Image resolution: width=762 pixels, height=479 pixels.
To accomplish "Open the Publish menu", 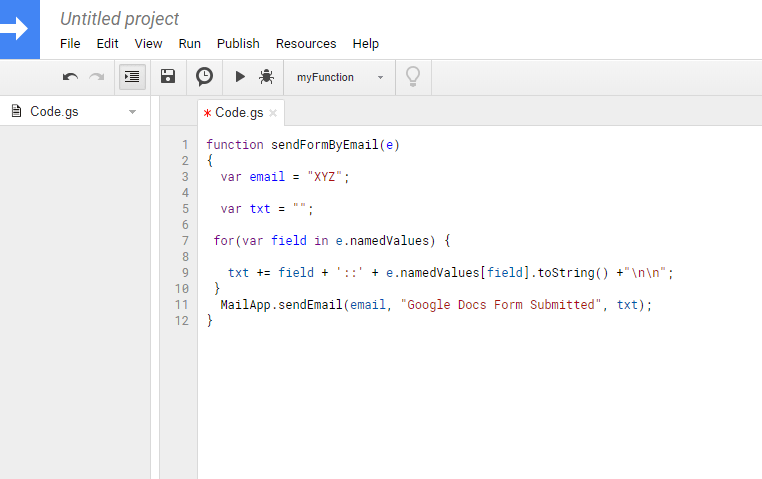I will pyautogui.click(x=238, y=44).
